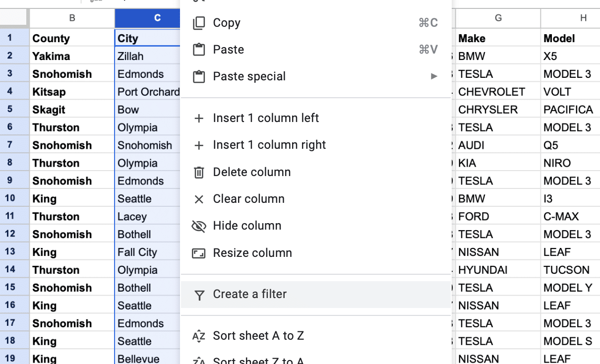Select Insert 1 column right
Screen dimensions: 600x364
click(x=316, y=145)
